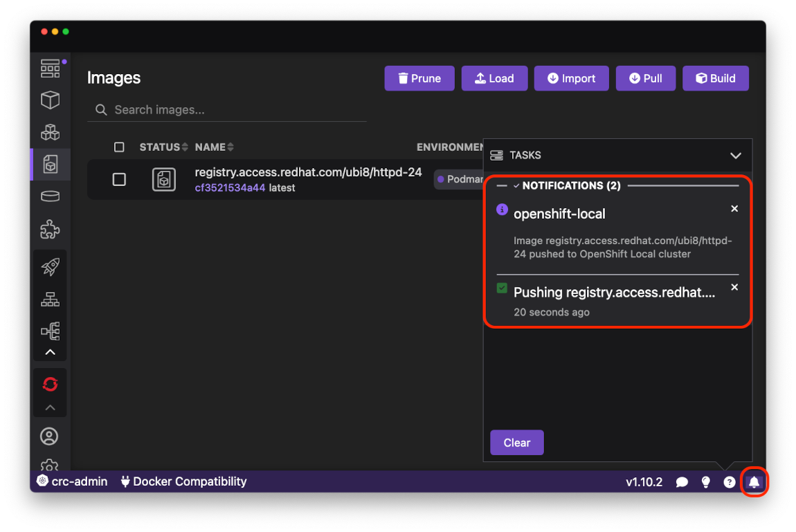Click the Tasks panel icon
The image size is (796, 532).
(x=496, y=155)
